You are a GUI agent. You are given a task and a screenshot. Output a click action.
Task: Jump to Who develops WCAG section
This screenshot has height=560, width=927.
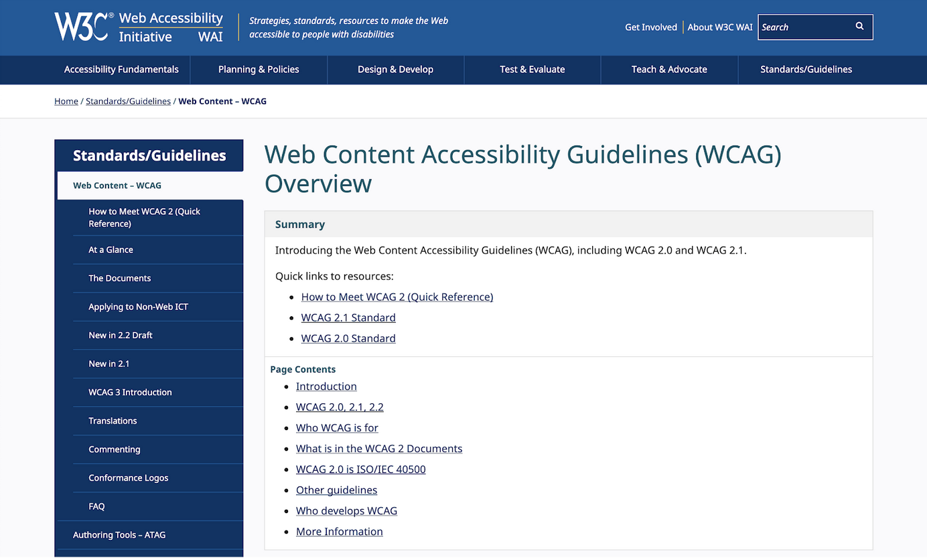pos(346,511)
